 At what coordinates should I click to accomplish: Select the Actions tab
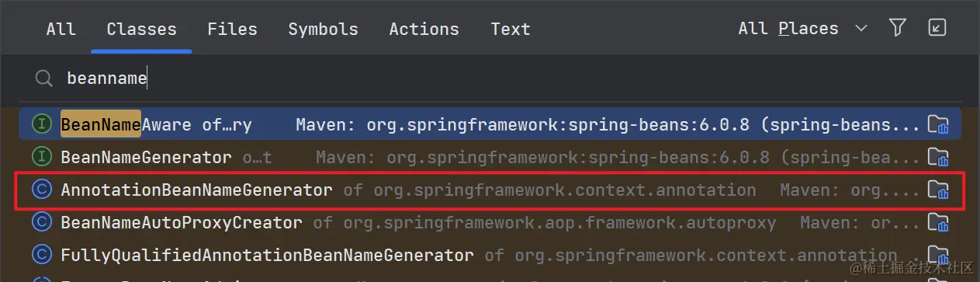(424, 30)
